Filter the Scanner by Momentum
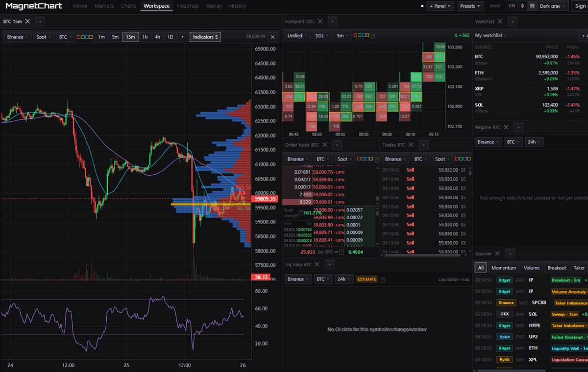This screenshot has height=372, width=588. (504, 268)
